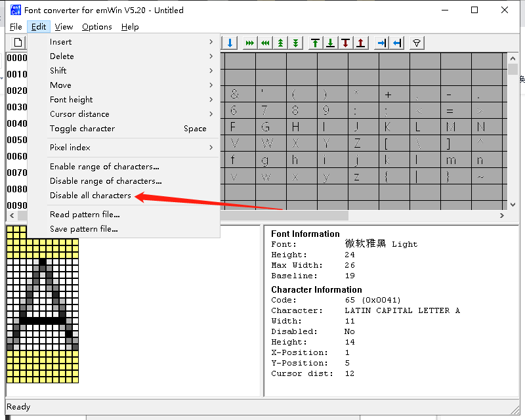
Task: Click the horizontal scrollbar right arrow
Action: [502, 215]
